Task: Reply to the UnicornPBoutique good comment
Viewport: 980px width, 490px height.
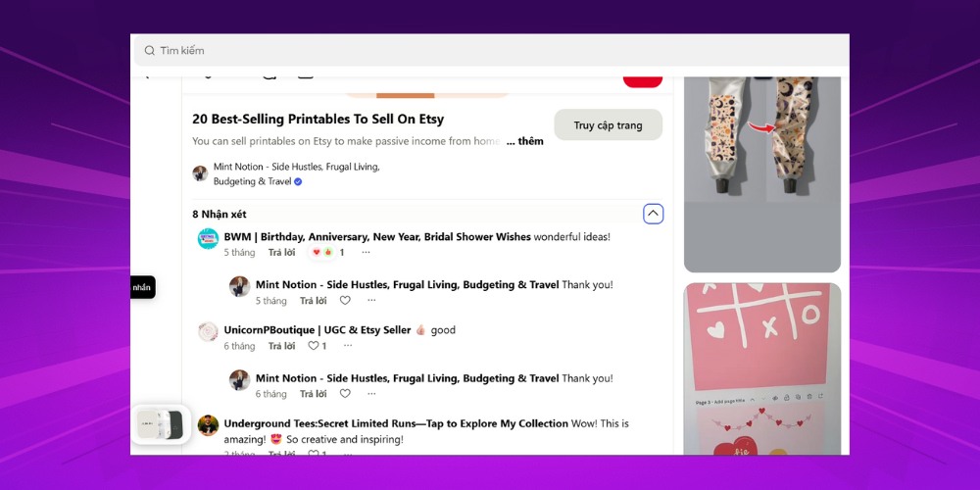Action: (282, 346)
